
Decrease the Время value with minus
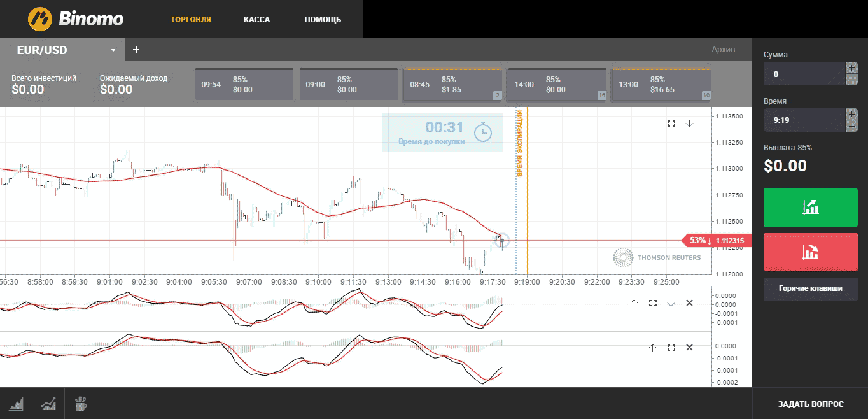pyautogui.click(x=851, y=126)
